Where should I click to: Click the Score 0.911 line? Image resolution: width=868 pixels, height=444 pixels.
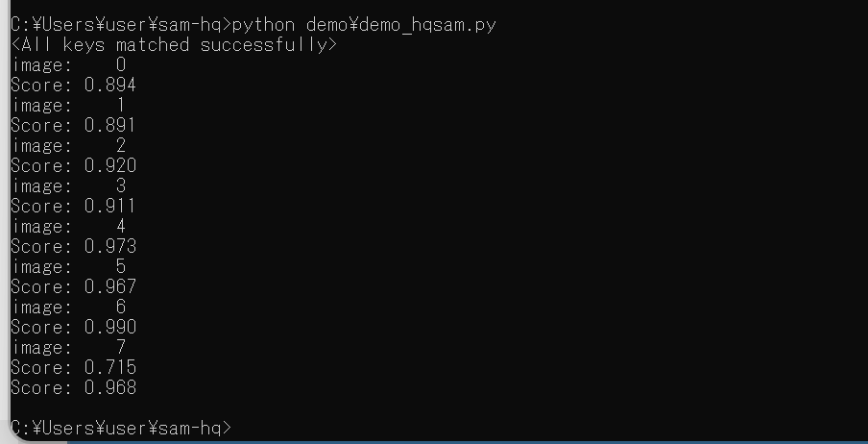coord(74,207)
